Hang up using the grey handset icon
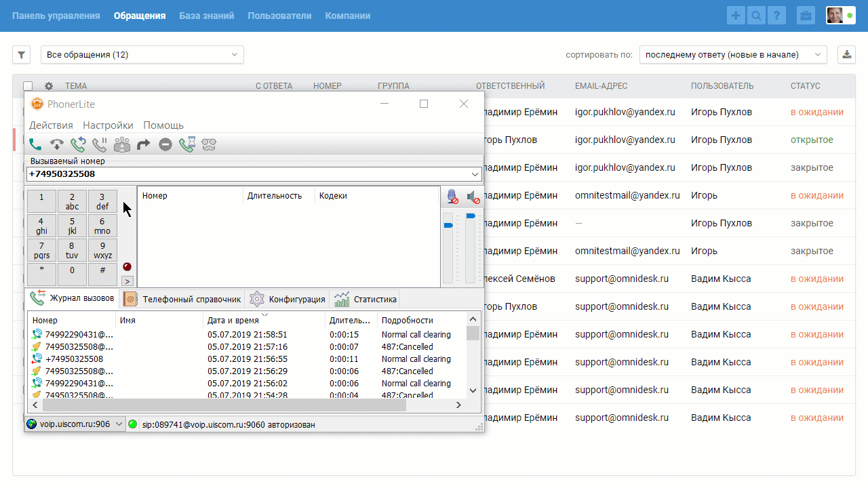 57,144
